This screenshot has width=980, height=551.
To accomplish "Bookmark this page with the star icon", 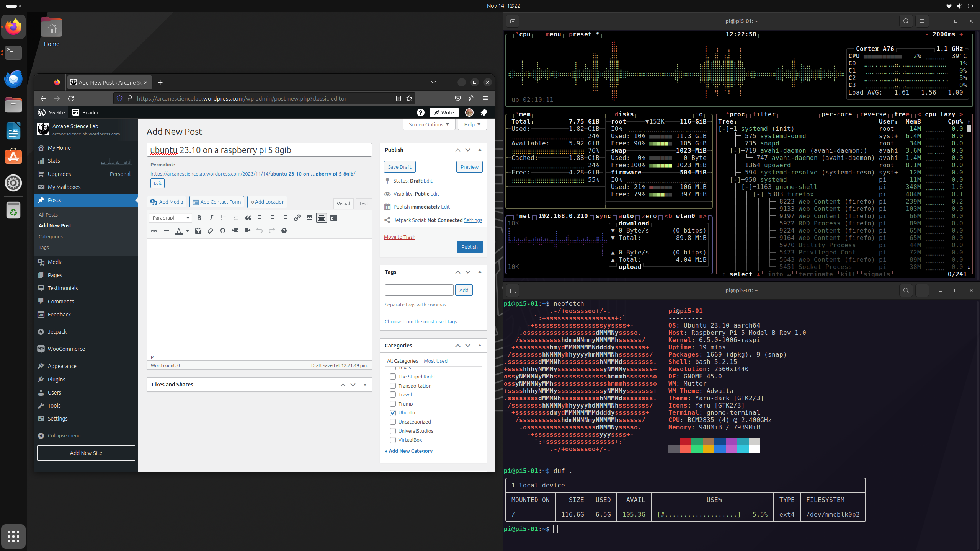I will tap(409, 99).
